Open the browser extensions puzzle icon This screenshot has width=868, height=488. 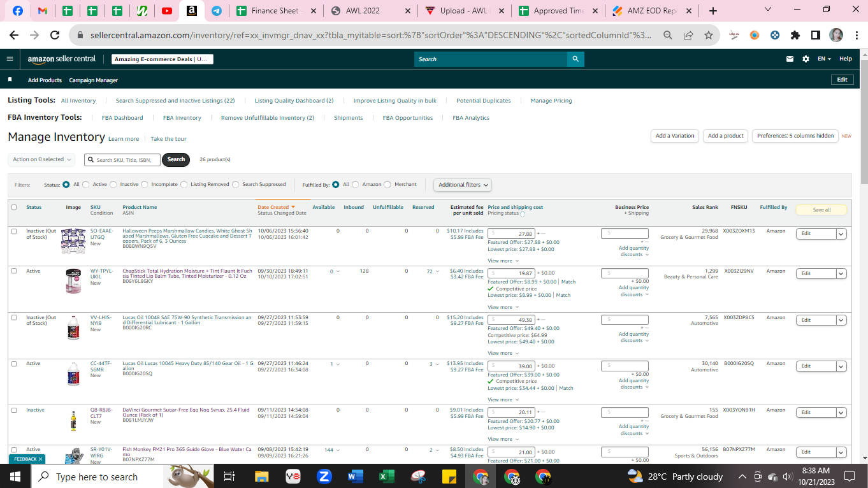795,36
